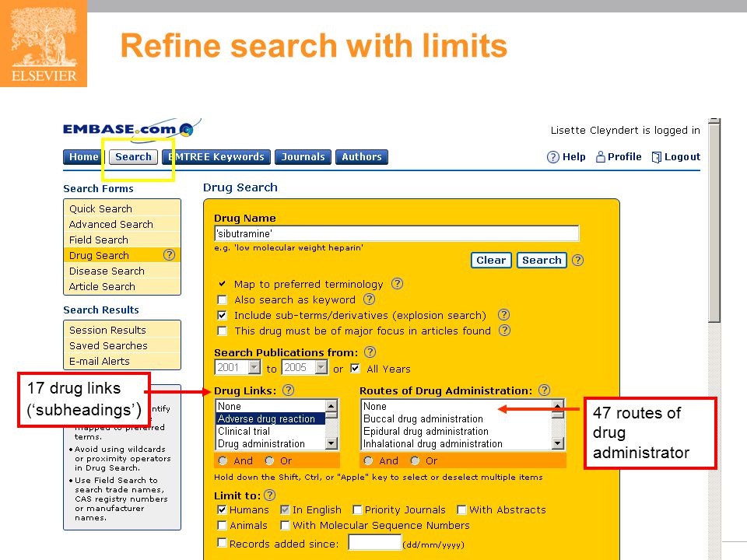This screenshot has height=560, width=747.
Task: Open help for explosion search option
Action: (503, 315)
